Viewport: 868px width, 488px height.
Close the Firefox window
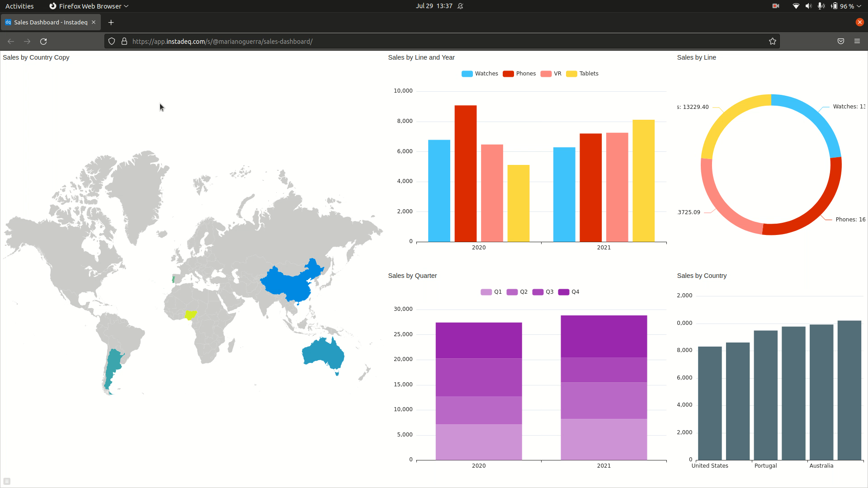pos(860,22)
